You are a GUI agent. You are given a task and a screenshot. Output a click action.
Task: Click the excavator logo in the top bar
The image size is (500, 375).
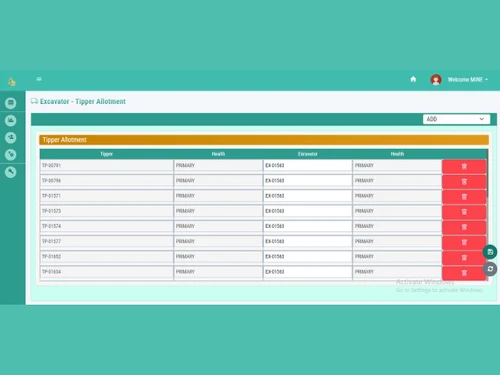click(x=12, y=82)
